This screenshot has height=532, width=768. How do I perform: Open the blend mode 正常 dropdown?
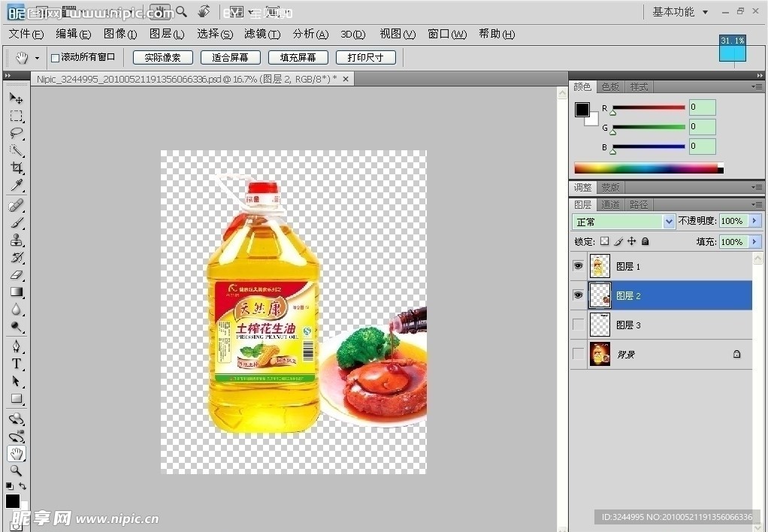tap(669, 222)
